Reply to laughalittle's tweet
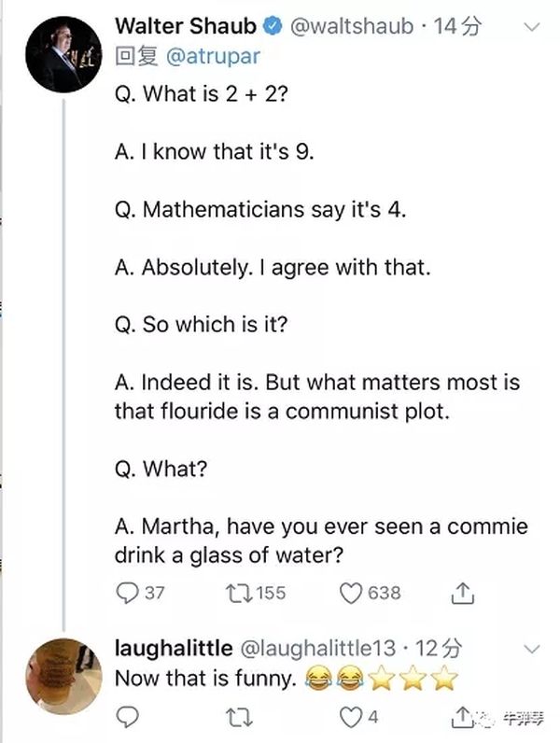560x743 pixels. (x=128, y=717)
